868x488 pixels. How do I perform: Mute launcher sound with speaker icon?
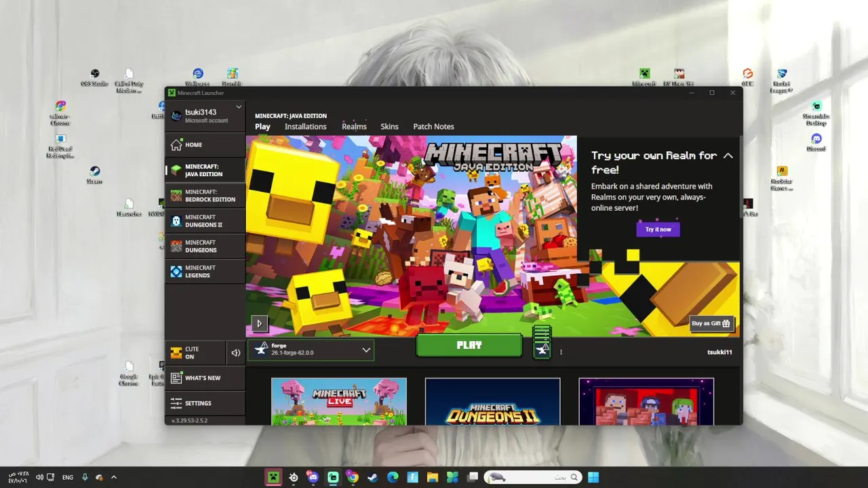tap(235, 352)
